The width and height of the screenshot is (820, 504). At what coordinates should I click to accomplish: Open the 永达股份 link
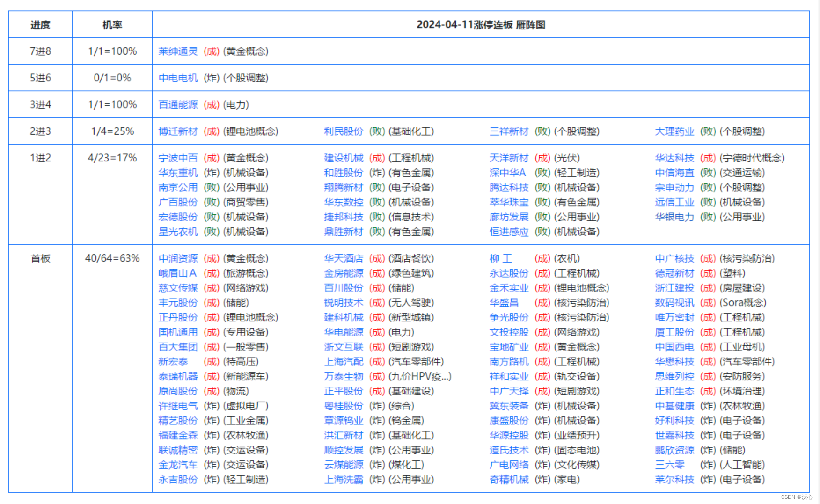[x=509, y=273]
